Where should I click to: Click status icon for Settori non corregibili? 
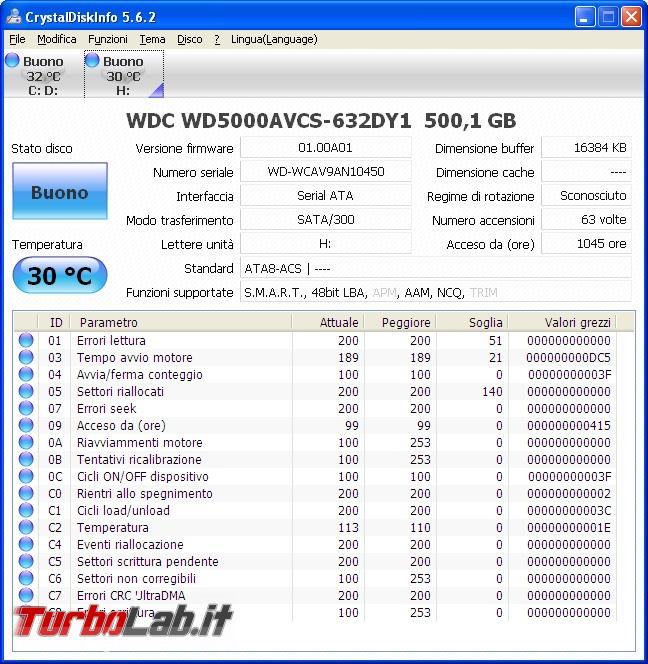tap(26, 578)
